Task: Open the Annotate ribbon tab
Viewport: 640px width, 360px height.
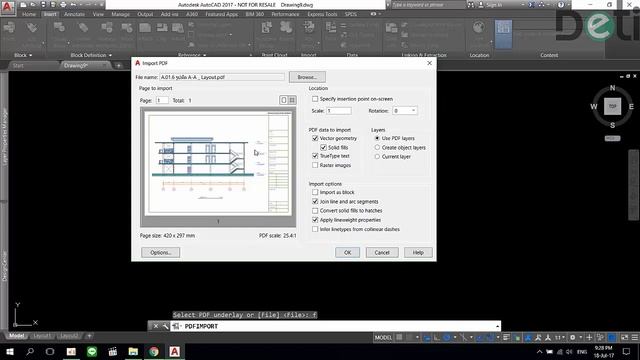Action: point(74,14)
